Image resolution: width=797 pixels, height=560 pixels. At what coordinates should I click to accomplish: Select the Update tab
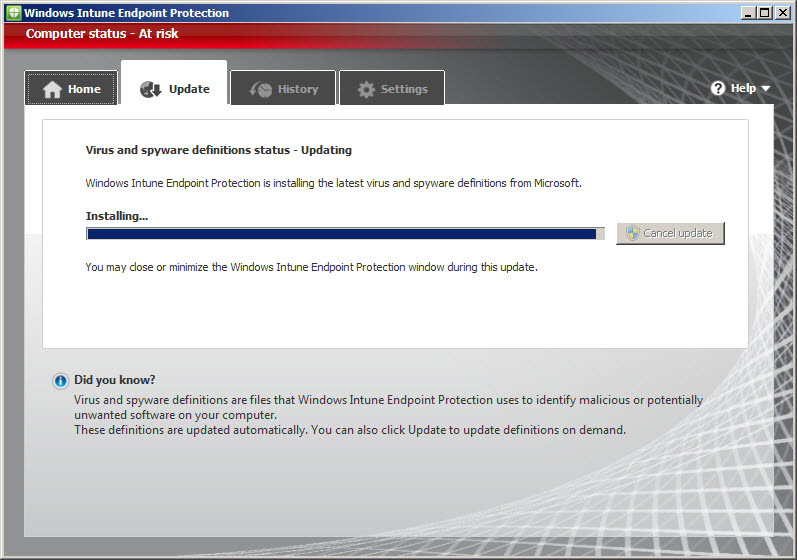coord(174,84)
